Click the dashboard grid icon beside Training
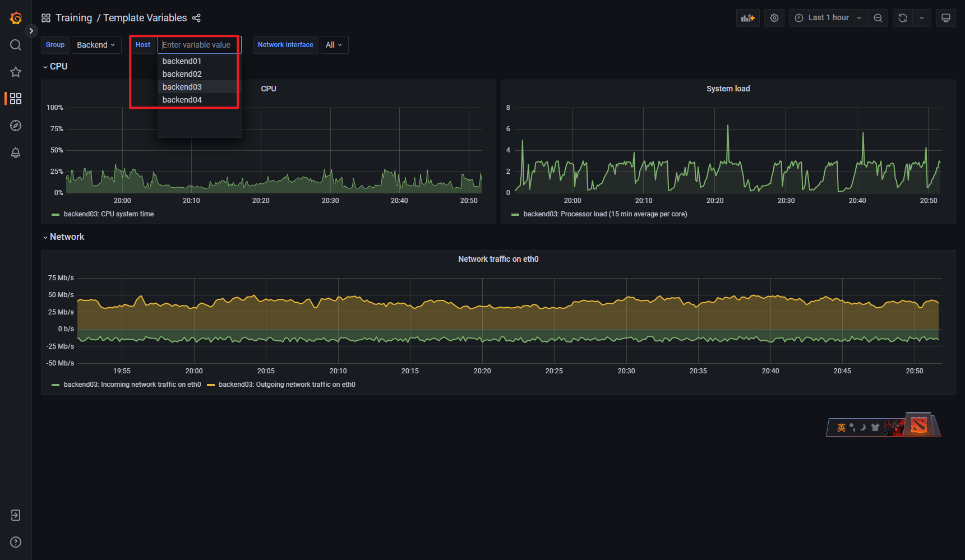The width and height of the screenshot is (965, 560). tap(46, 18)
